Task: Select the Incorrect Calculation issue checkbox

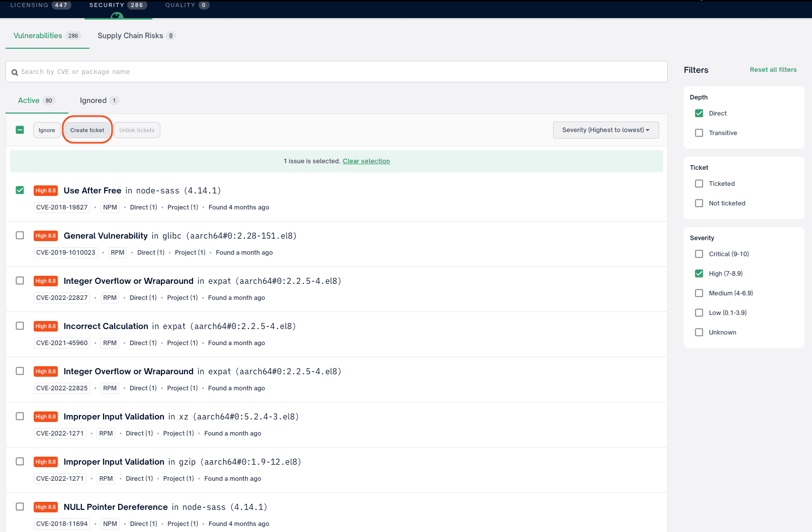Action: point(20,326)
